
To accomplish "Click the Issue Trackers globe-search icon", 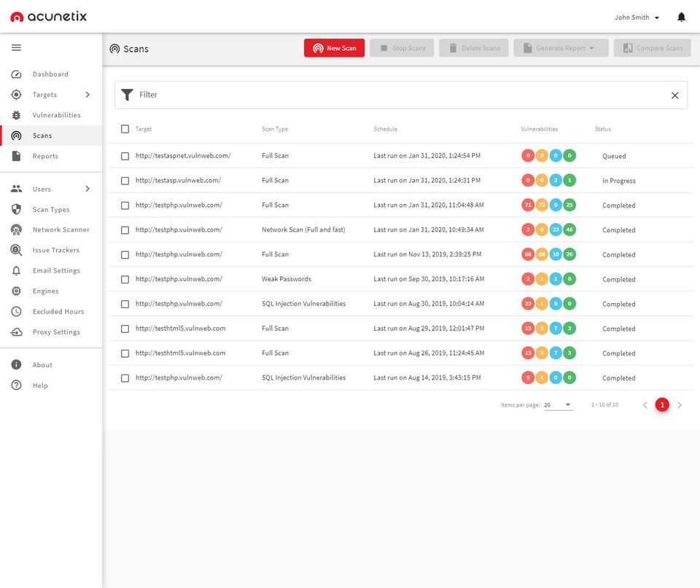I will pos(16,250).
